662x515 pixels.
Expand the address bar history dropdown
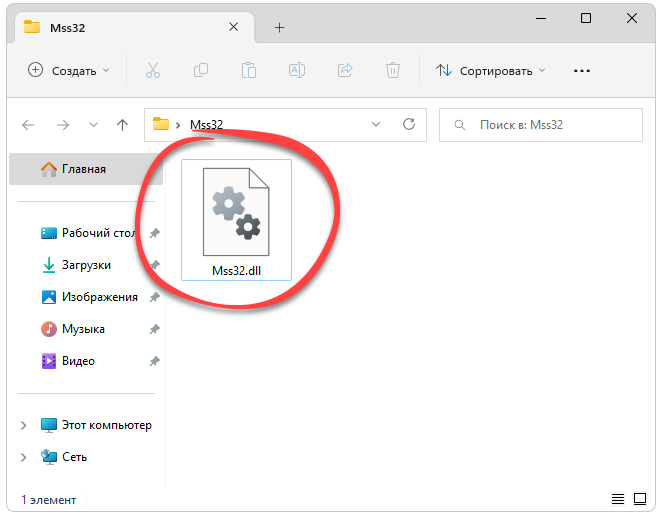pyautogui.click(x=376, y=124)
